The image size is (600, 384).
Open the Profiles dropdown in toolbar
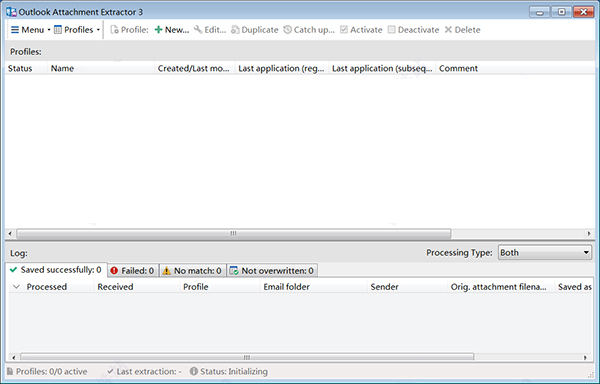pyautogui.click(x=77, y=30)
